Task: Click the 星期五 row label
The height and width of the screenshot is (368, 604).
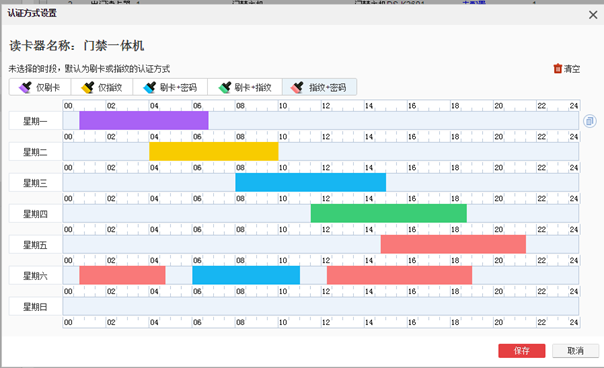Action: click(35, 245)
